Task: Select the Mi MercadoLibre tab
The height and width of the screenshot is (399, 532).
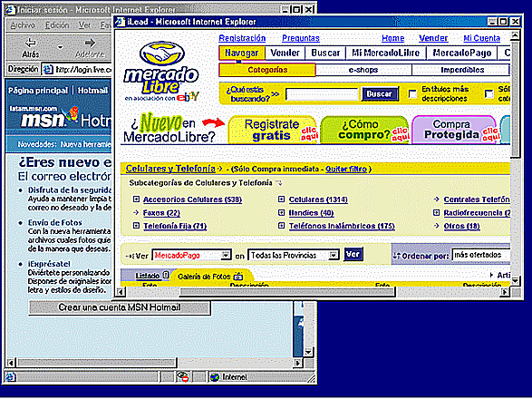Action: click(x=385, y=53)
